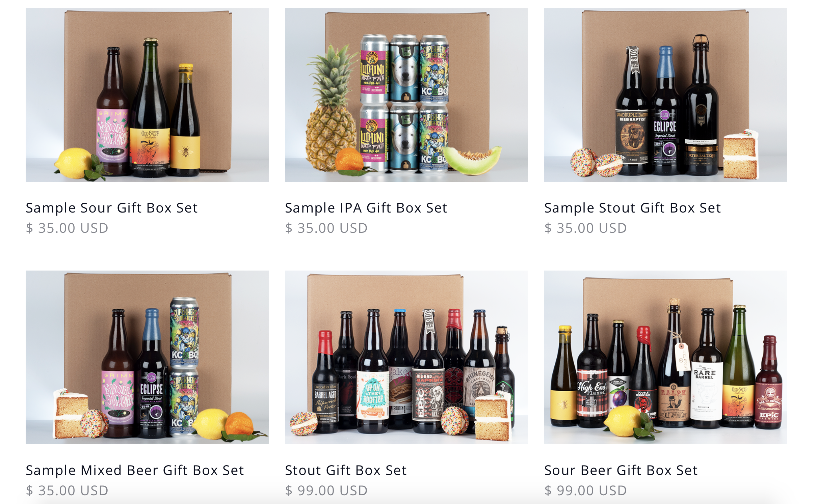Select the $35.00 price under Sample IPA set
This screenshot has width=817, height=504.
(326, 228)
